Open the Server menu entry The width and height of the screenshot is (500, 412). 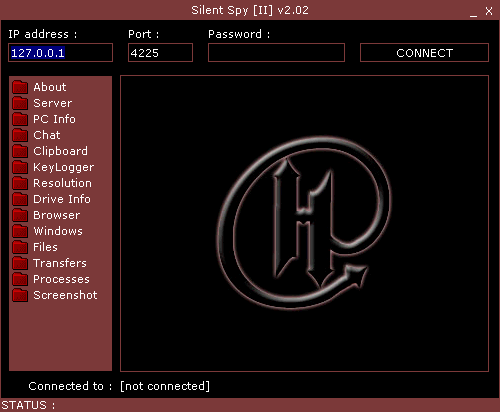point(53,103)
